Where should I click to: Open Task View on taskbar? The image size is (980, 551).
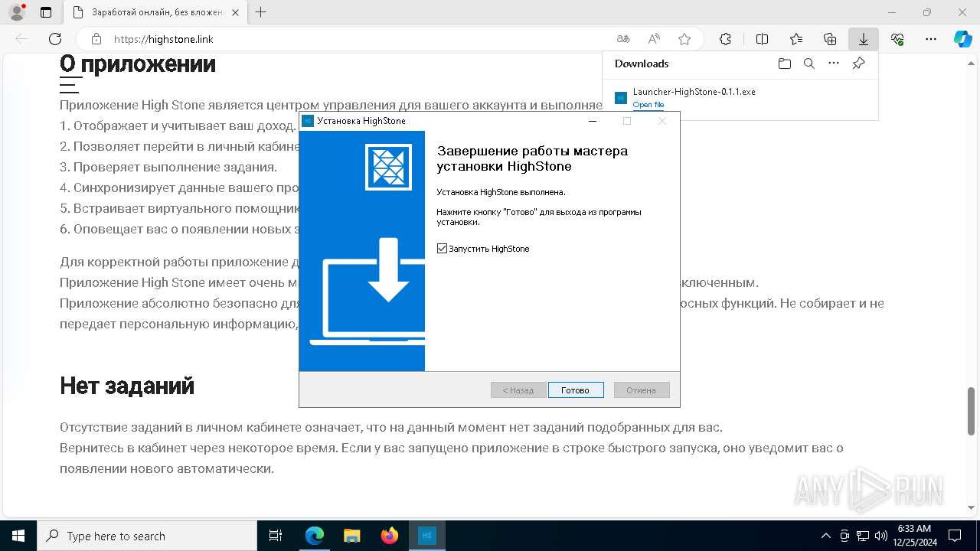click(x=276, y=536)
